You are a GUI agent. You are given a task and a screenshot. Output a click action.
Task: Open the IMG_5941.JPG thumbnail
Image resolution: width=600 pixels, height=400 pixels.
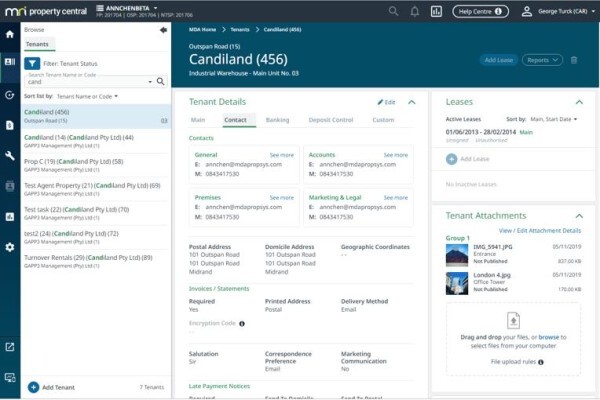457,255
